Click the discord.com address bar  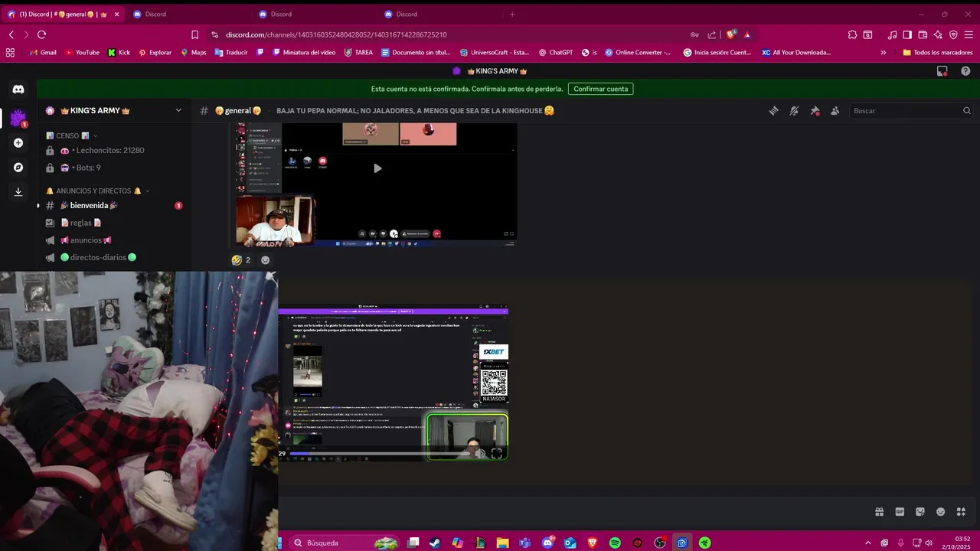tap(336, 34)
